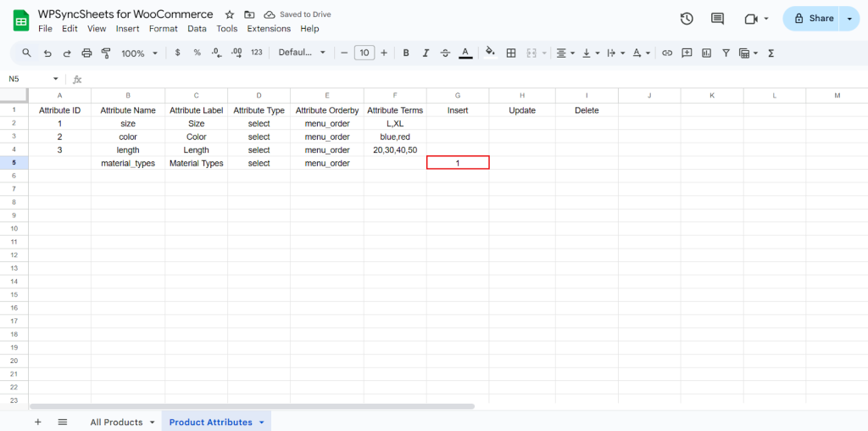Screen dimensions: 868x431
Task: Open the View menu
Action: tap(97, 29)
